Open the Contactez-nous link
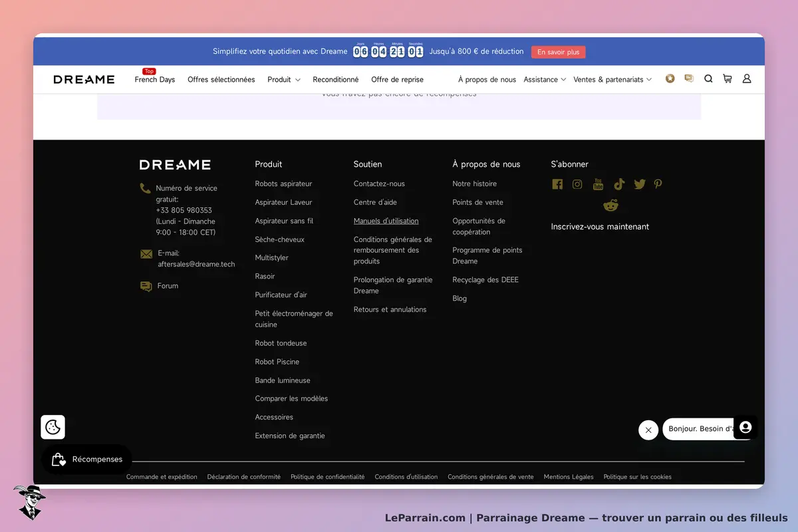The height and width of the screenshot is (532, 798). [x=379, y=184]
